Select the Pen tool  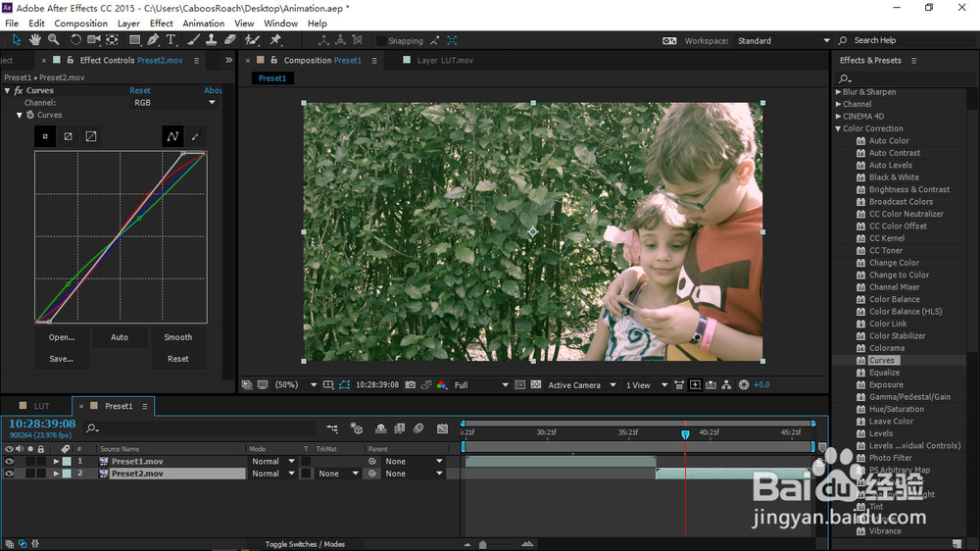pos(153,40)
